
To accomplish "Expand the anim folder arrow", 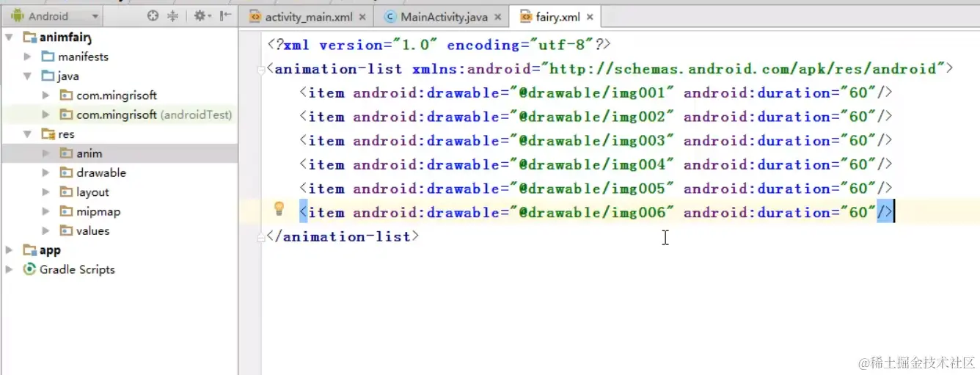I will click(45, 153).
